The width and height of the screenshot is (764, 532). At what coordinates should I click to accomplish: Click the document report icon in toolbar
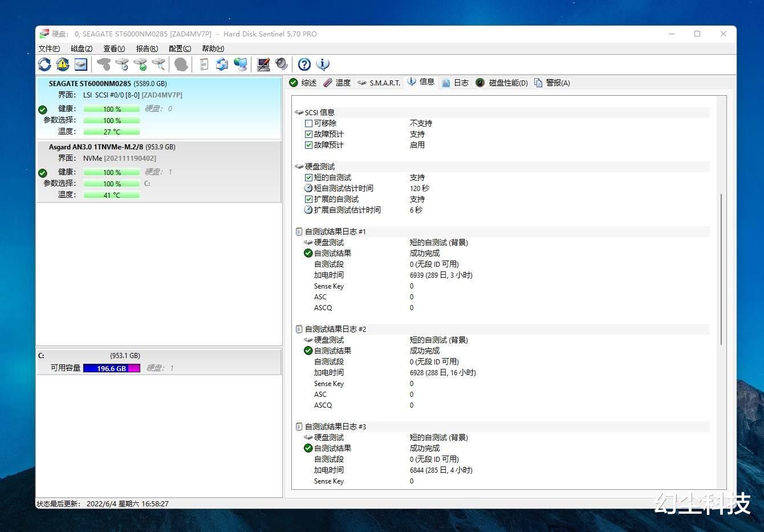(204, 64)
